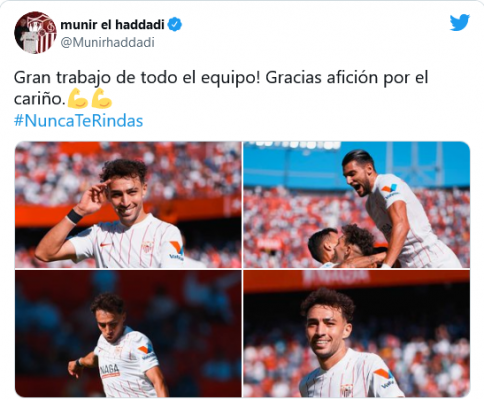Click the word 'cariño.' in the tweet
484x400 pixels.
[x=39, y=99]
